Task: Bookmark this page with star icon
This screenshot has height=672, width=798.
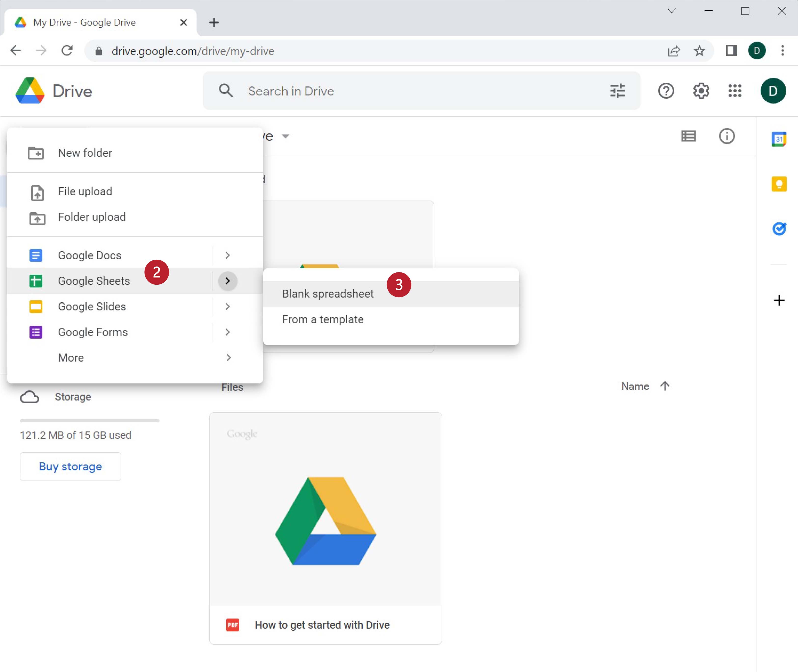Action: click(x=699, y=51)
